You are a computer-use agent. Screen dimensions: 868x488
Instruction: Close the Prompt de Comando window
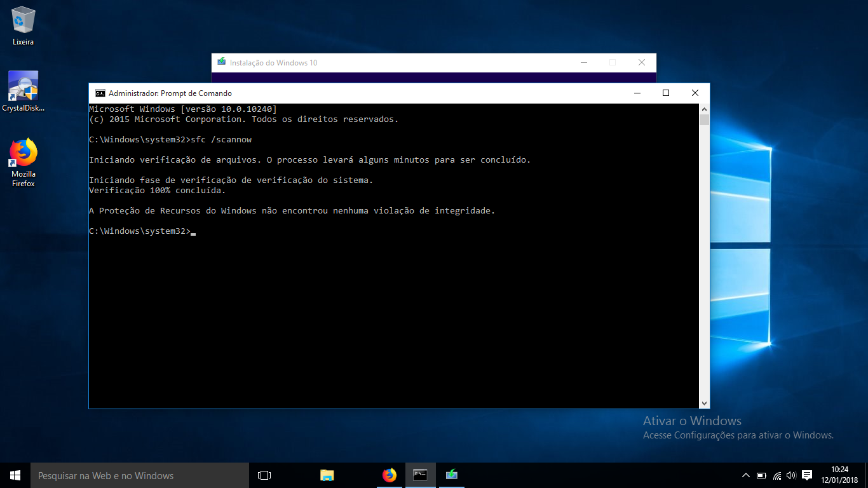695,93
